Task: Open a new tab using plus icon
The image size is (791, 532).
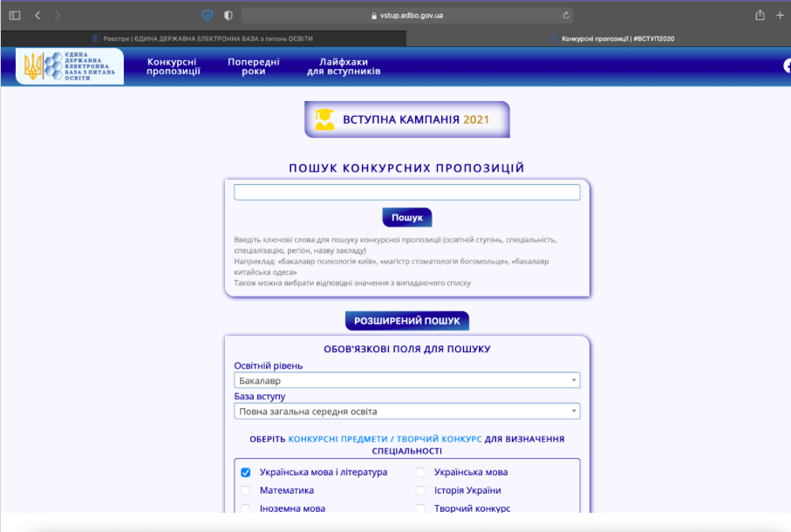Action: [x=779, y=14]
